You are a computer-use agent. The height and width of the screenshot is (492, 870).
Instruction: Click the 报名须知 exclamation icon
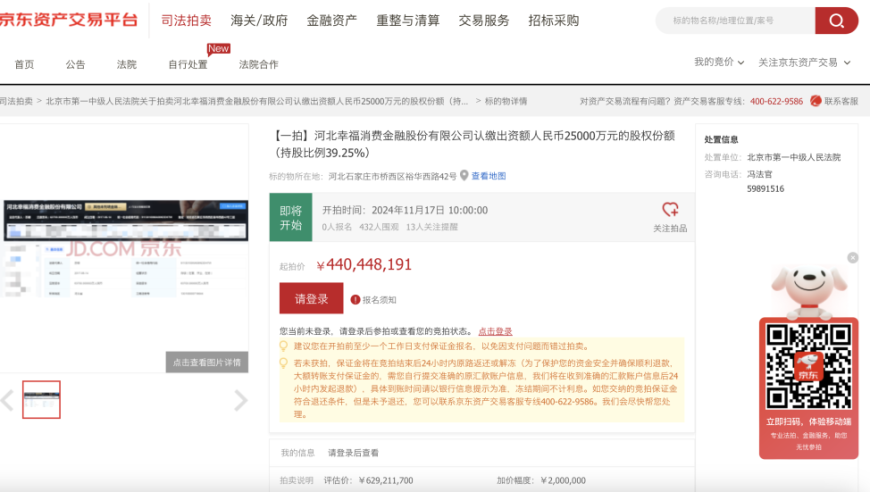tap(355, 300)
